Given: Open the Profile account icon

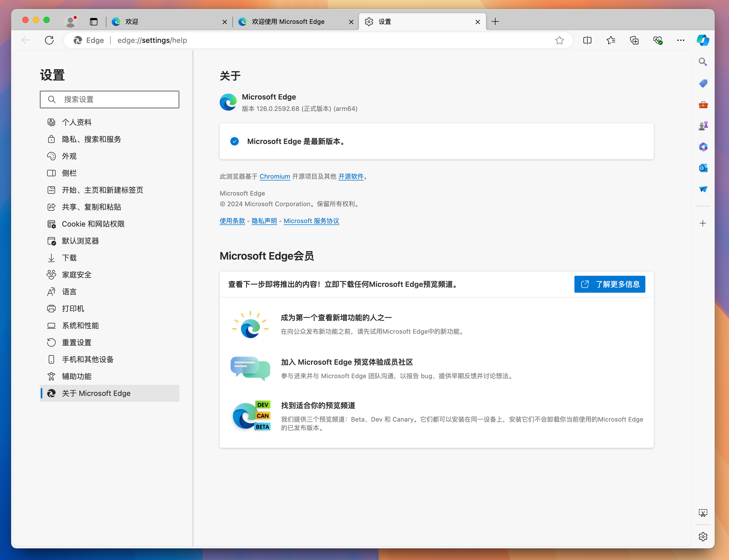Looking at the screenshot, I should tap(71, 21).
